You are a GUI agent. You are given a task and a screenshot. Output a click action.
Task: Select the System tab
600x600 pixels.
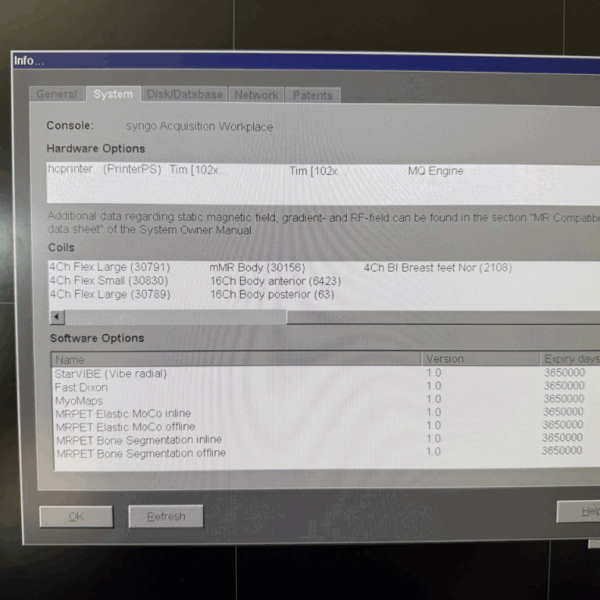[x=113, y=94]
